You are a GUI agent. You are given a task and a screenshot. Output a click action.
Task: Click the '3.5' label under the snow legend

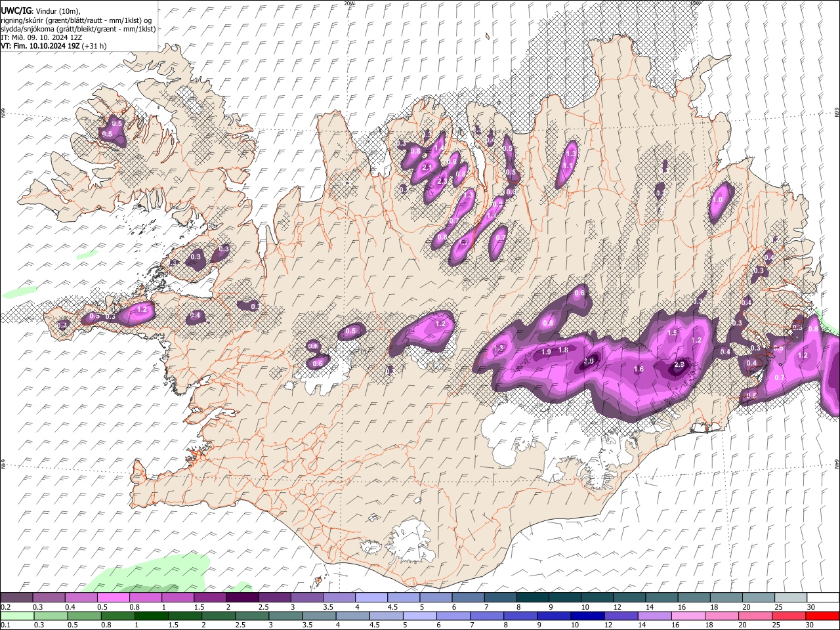[x=327, y=607]
